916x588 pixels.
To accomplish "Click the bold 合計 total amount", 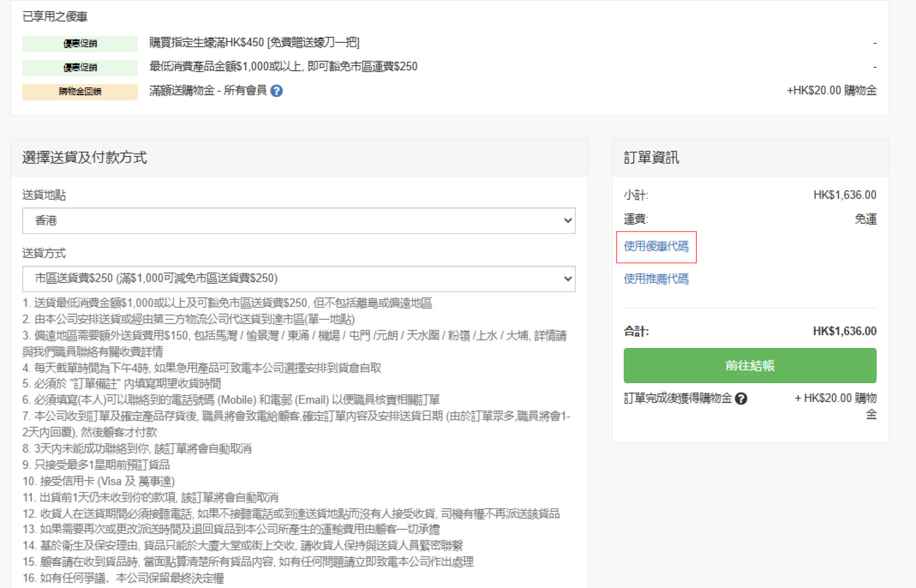I will (844, 331).
